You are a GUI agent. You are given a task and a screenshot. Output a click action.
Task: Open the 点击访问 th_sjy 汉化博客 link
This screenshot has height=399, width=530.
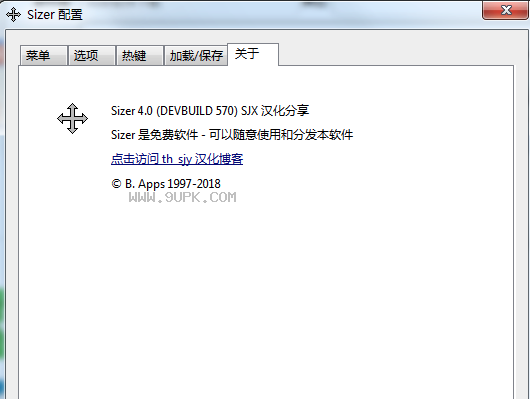point(177,159)
